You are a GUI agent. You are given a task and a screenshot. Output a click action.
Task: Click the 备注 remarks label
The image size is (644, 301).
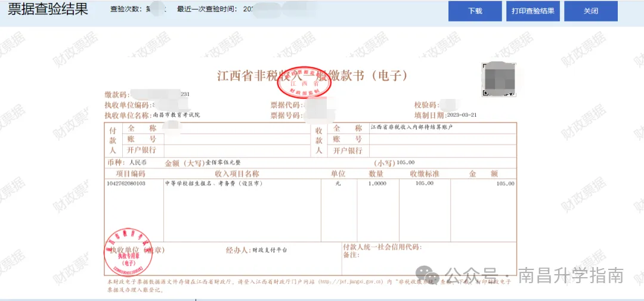351,255
